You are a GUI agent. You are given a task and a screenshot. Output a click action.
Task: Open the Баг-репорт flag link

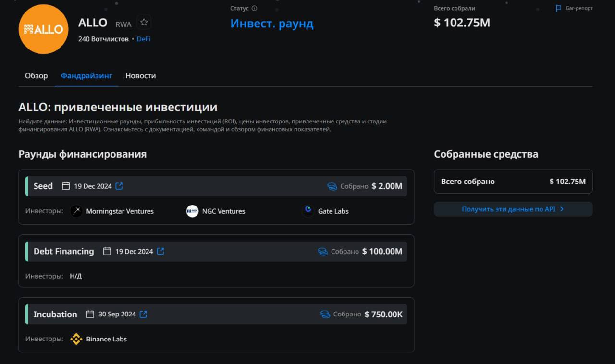[574, 8]
